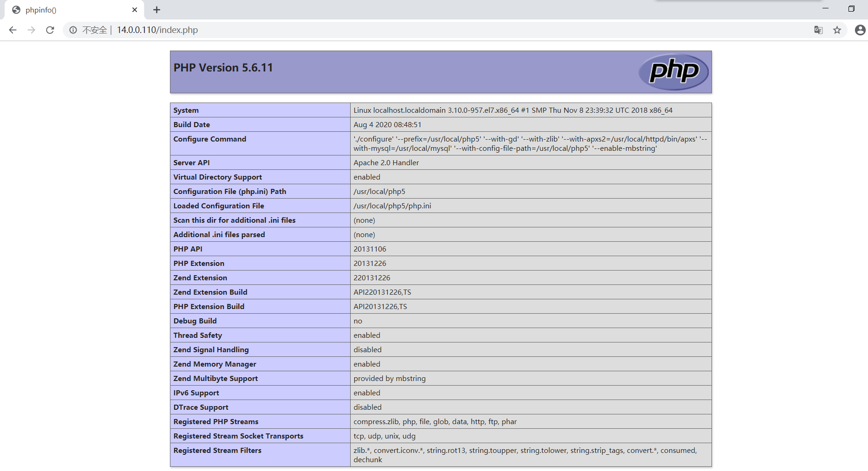Click the 220131226 Zend Extension value

372,278
